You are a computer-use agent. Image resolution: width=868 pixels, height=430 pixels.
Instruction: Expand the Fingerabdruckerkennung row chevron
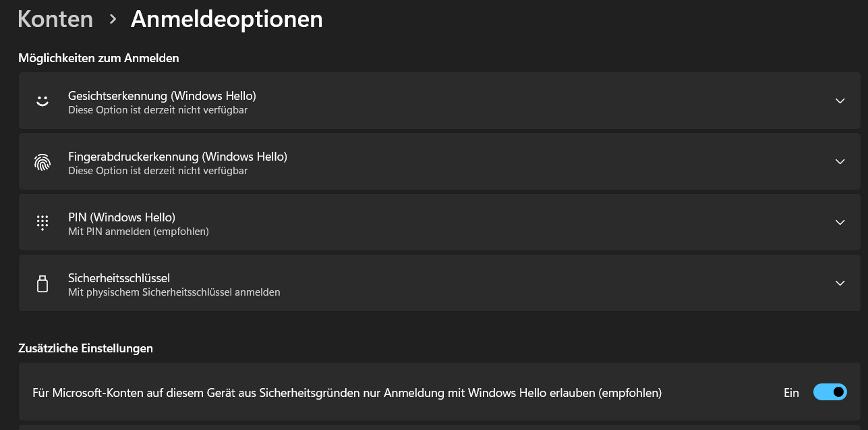tap(840, 161)
